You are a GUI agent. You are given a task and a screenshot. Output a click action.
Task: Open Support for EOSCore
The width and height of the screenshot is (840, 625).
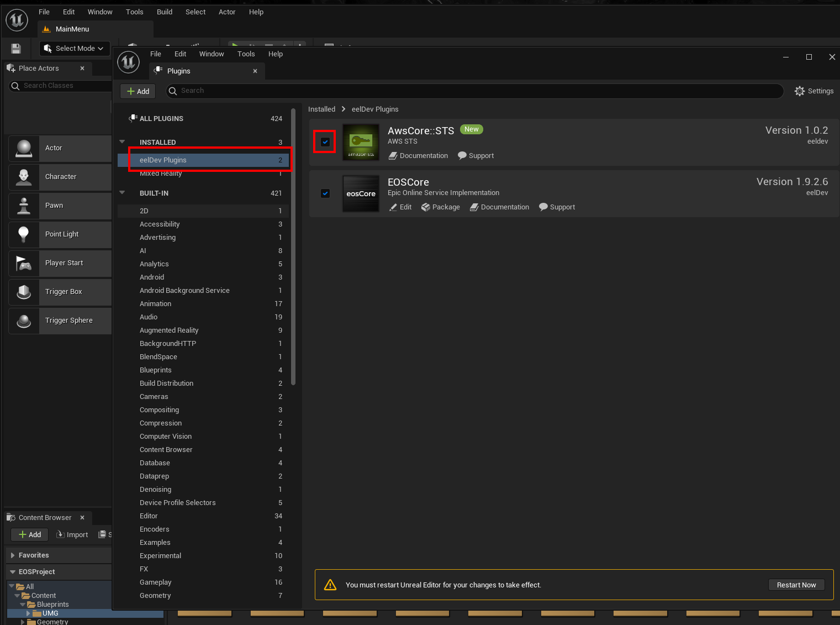point(557,207)
